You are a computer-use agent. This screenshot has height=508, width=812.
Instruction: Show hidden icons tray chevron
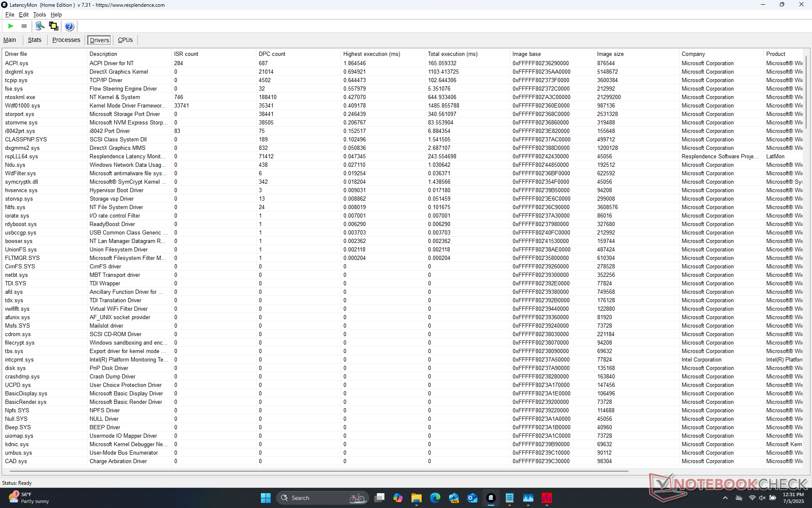(725, 498)
